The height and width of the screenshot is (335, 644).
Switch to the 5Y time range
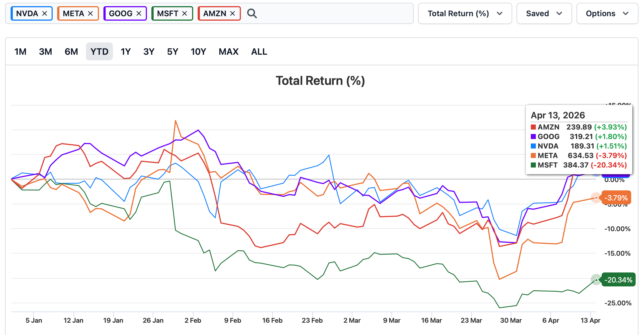(x=173, y=52)
